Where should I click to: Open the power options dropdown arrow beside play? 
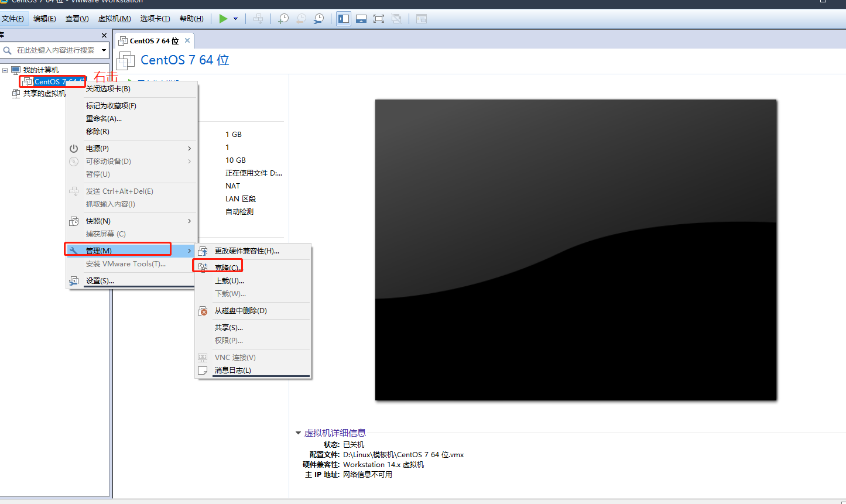(x=235, y=19)
